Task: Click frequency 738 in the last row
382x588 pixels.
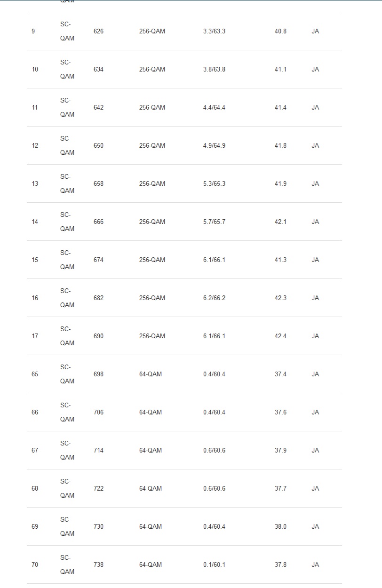Action: (x=98, y=565)
